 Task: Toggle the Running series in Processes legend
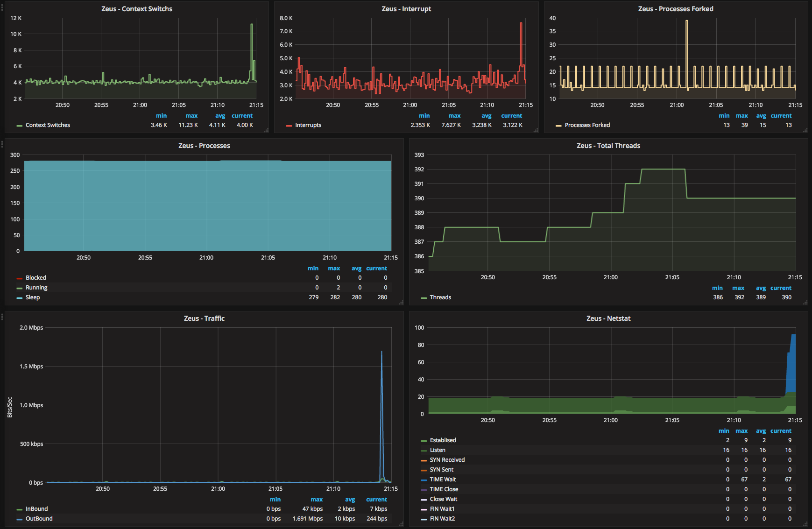click(x=36, y=288)
